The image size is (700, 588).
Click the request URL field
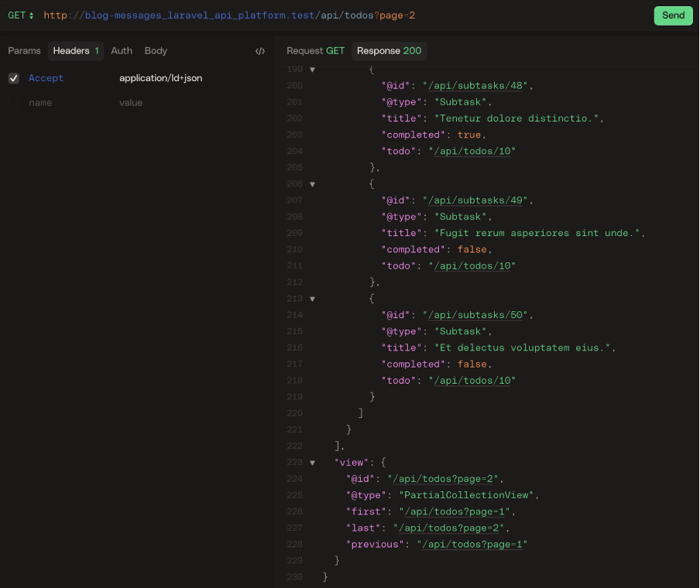(229, 15)
